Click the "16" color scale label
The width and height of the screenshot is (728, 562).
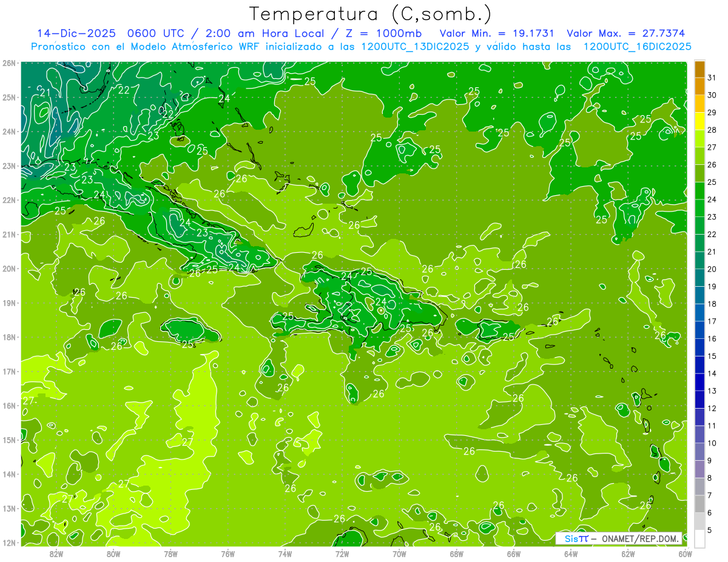pos(712,338)
